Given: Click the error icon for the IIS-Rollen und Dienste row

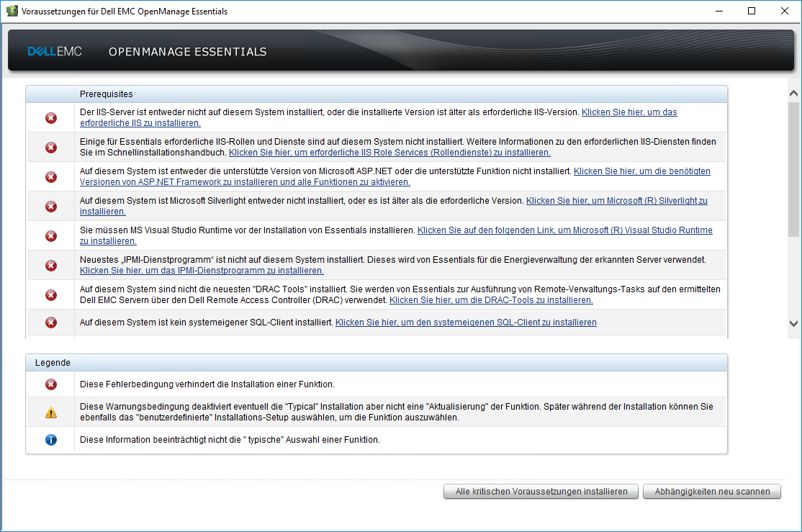Looking at the screenshot, I should (51, 148).
